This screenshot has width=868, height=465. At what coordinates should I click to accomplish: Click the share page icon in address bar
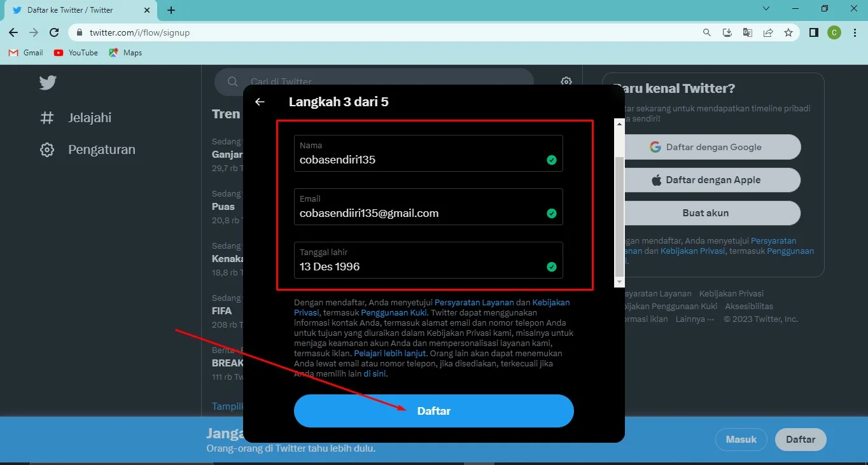tap(768, 32)
